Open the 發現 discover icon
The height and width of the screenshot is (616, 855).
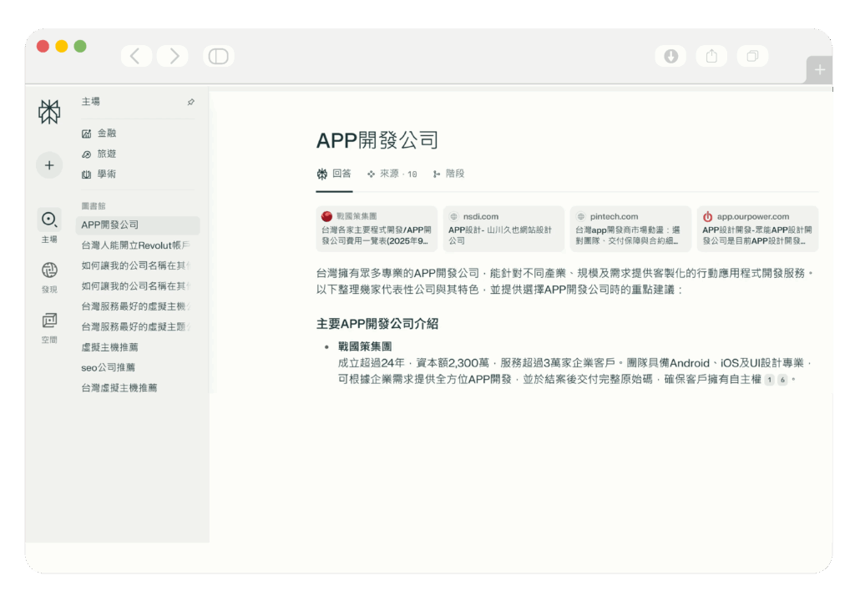click(49, 270)
